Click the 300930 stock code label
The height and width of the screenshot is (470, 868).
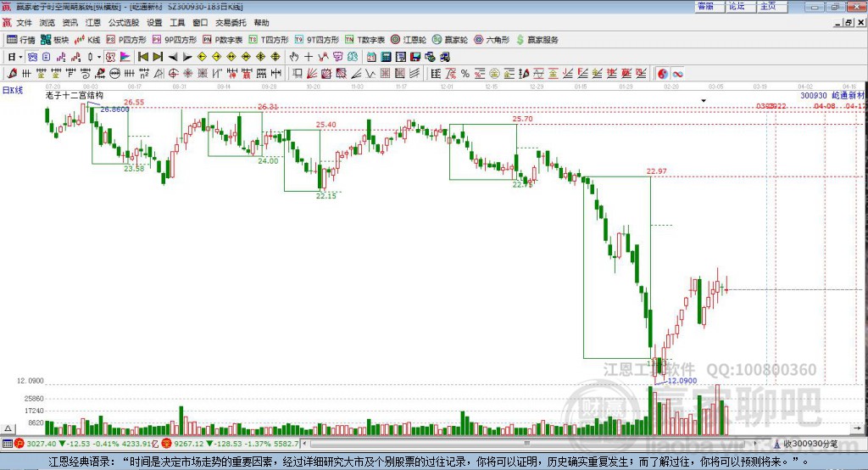pos(813,95)
